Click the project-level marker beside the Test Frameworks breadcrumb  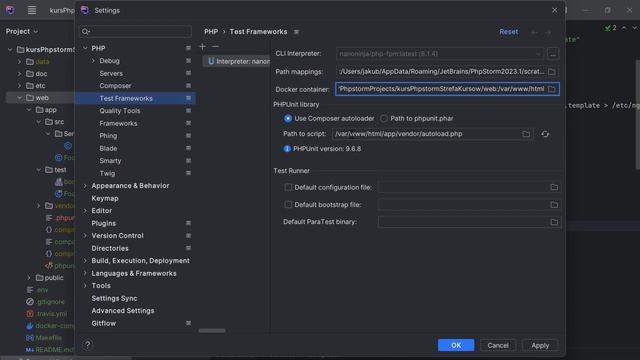pyautogui.click(x=297, y=32)
